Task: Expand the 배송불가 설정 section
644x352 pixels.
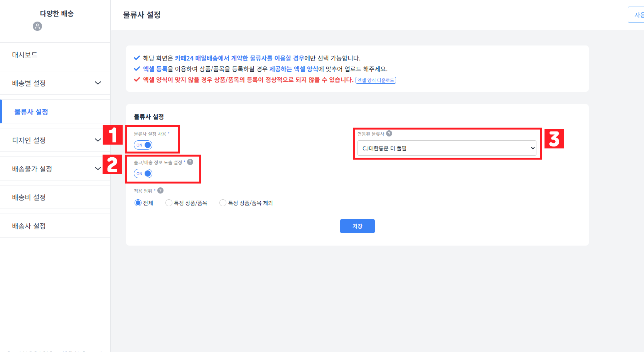Action: click(55, 168)
